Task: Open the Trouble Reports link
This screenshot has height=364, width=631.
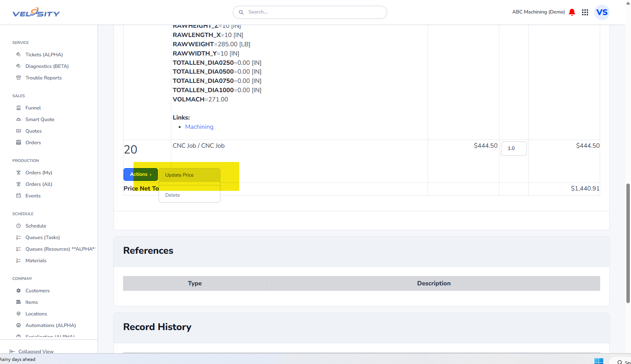Action: [44, 78]
